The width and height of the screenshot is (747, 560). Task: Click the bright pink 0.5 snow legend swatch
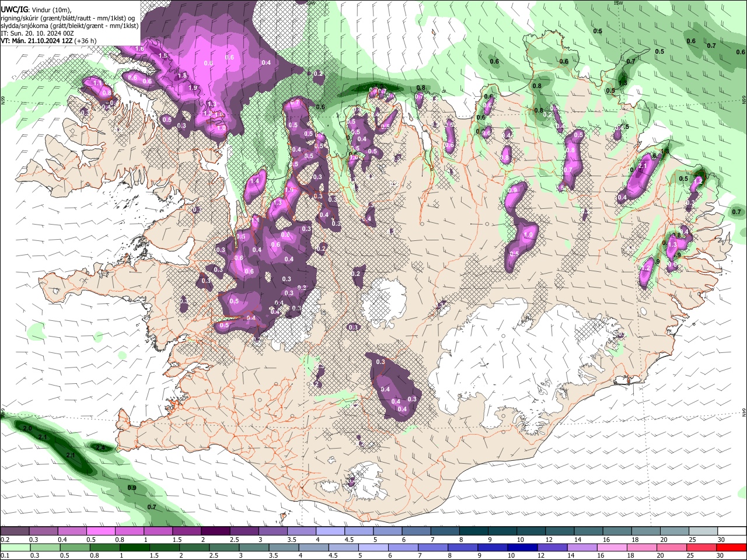click(x=101, y=531)
